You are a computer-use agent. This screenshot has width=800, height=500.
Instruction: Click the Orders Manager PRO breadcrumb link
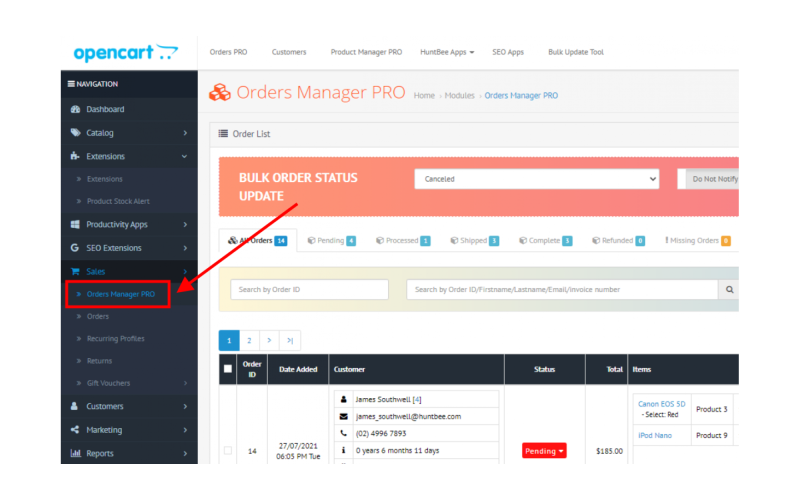521,95
